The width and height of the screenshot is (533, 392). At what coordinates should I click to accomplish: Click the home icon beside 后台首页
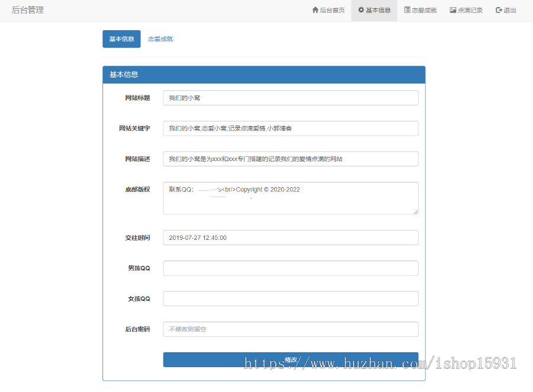pos(315,10)
